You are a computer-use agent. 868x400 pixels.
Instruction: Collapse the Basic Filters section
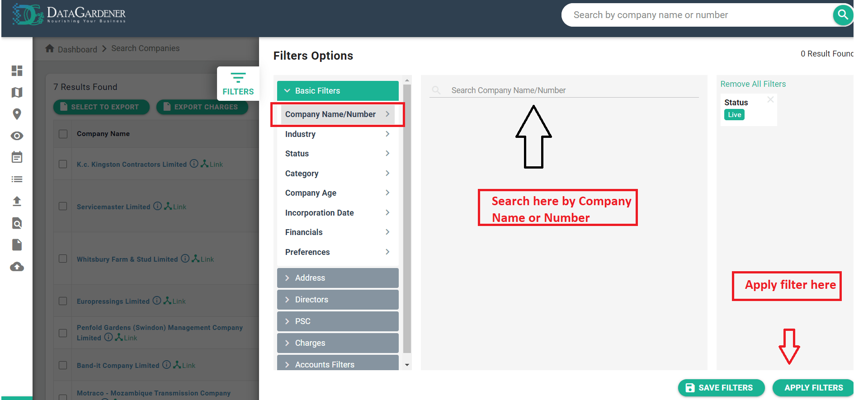point(337,91)
